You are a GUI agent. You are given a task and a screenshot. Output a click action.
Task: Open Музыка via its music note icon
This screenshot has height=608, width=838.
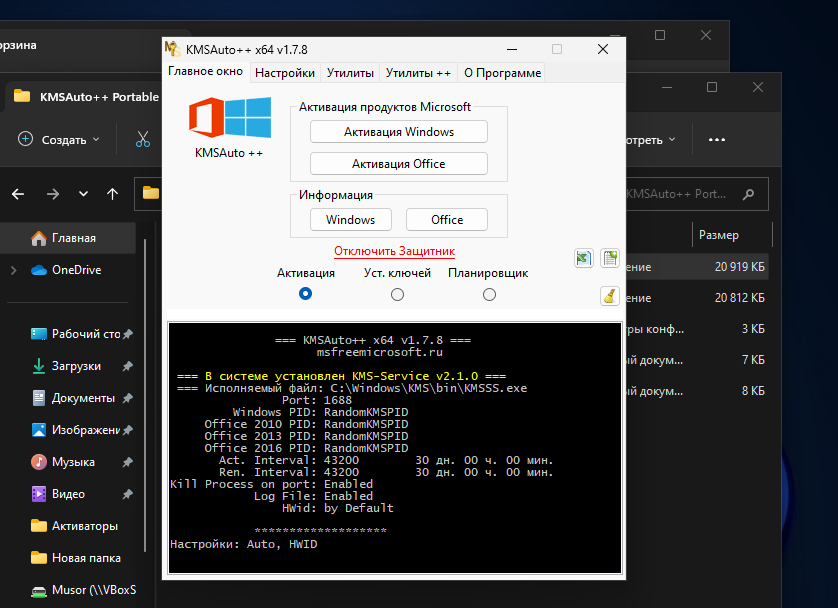(x=38, y=462)
